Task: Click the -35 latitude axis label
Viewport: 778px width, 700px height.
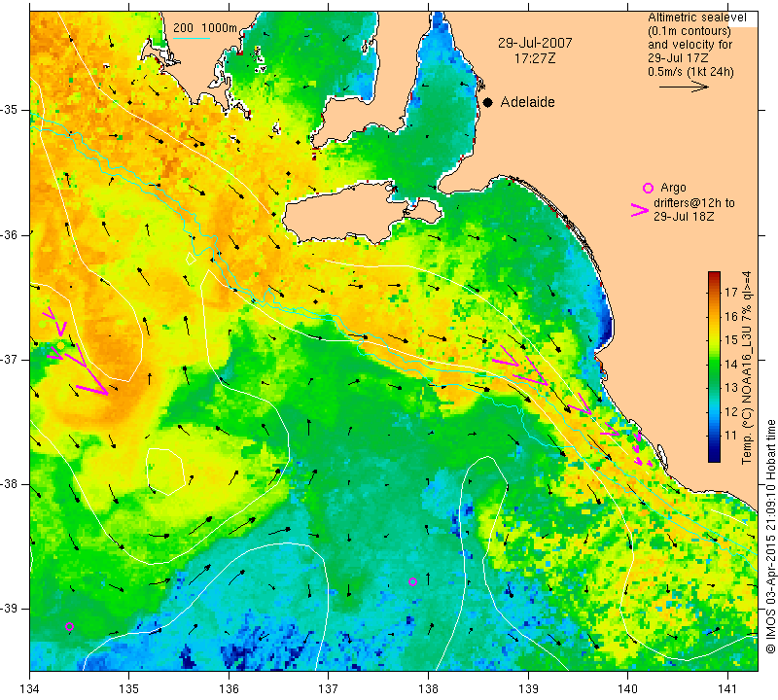Action: 9,110
